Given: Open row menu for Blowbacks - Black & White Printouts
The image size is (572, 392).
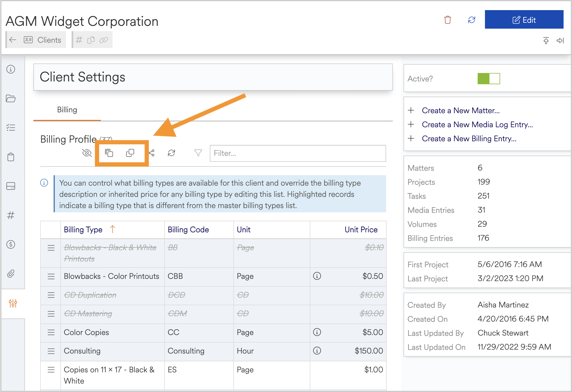Looking at the screenshot, I should pos(51,248).
